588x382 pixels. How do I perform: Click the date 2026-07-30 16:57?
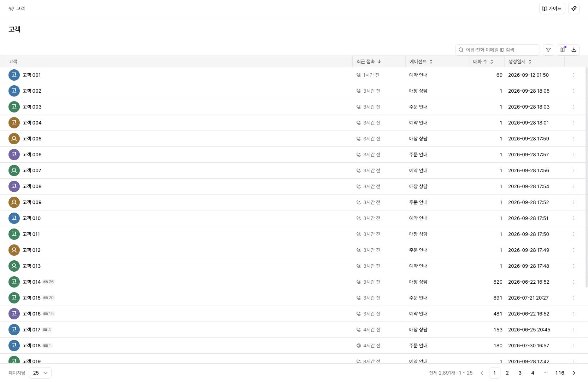click(x=529, y=346)
